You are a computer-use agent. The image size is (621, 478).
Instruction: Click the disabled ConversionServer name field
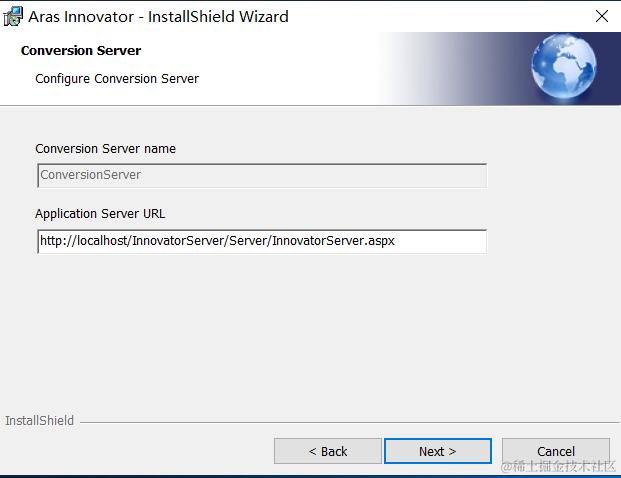pos(262,175)
